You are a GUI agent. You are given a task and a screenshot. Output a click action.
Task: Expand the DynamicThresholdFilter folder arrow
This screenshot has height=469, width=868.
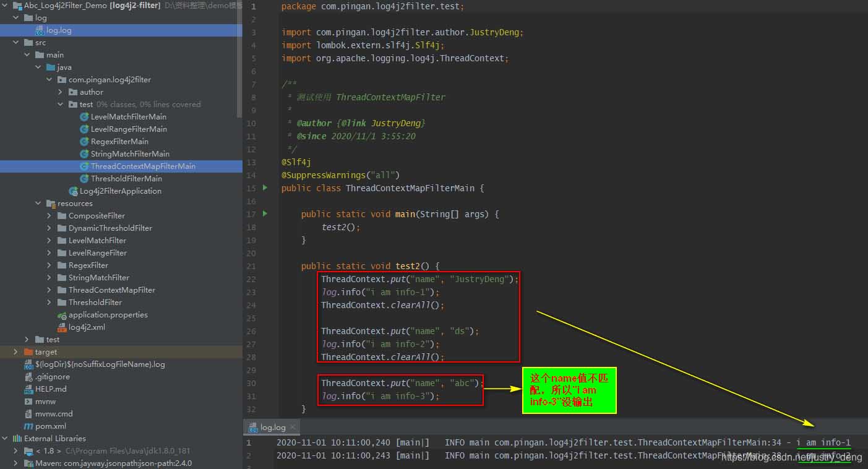[x=49, y=228]
